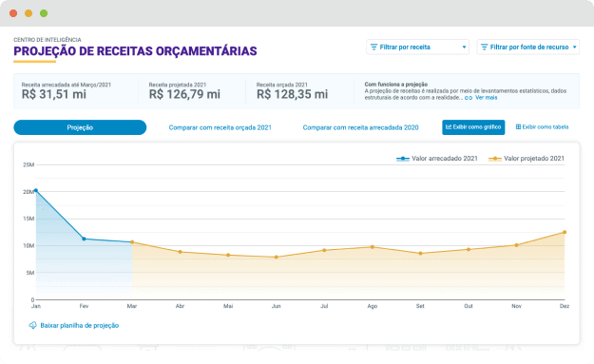The width and height of the screenshot is (594, 364).
Task: Switch to Comparar com receita orçada 2021
Action: [220, 127]
